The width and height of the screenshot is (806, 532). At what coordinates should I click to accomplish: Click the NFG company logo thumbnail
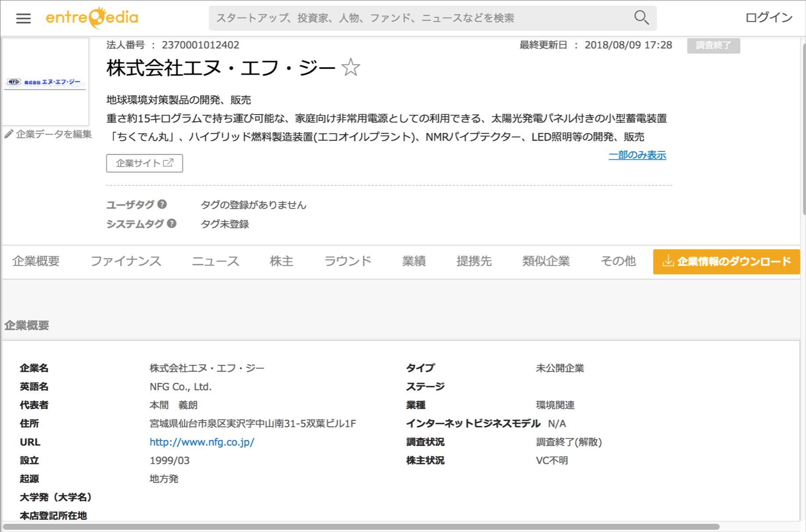(46, 82)
